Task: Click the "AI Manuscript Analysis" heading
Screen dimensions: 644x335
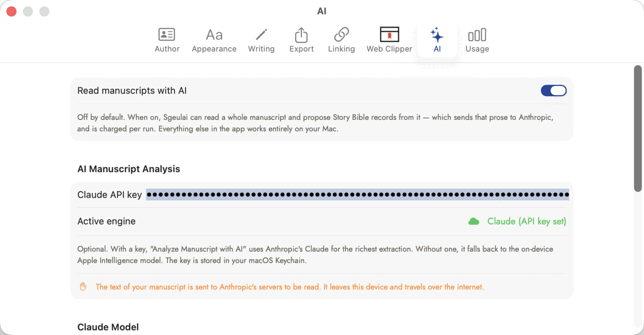Action: pos(129,169)
